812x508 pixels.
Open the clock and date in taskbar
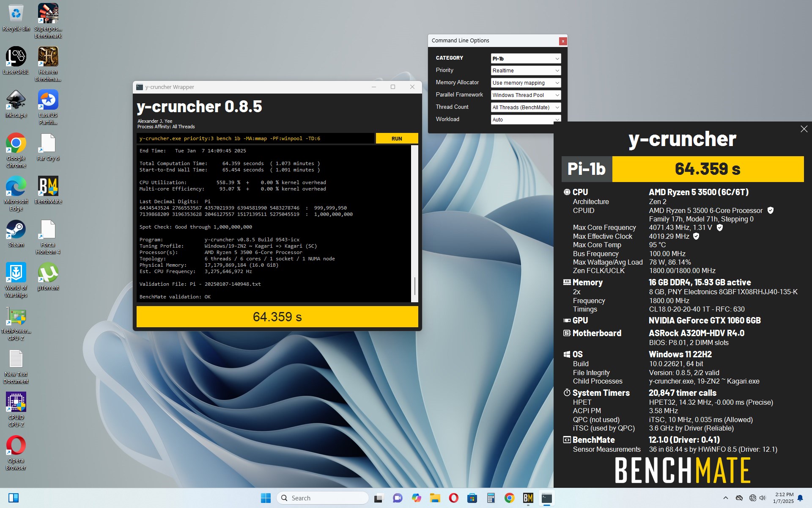(x=784, y=498)
